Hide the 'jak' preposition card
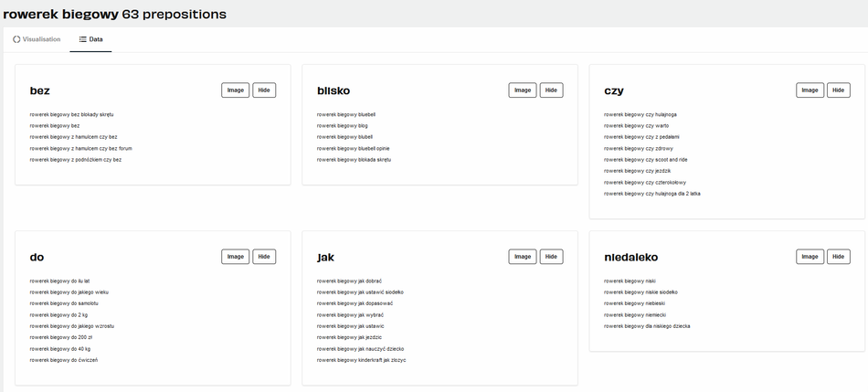Image resolution: width=868 pixels, height=392 pixels. (x=551, y=257)
